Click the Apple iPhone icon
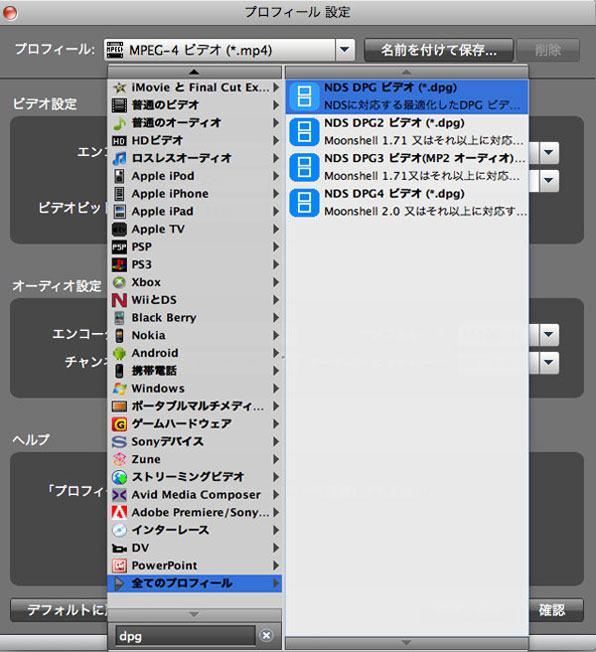596x652 pixels. (x=119, y=194)
